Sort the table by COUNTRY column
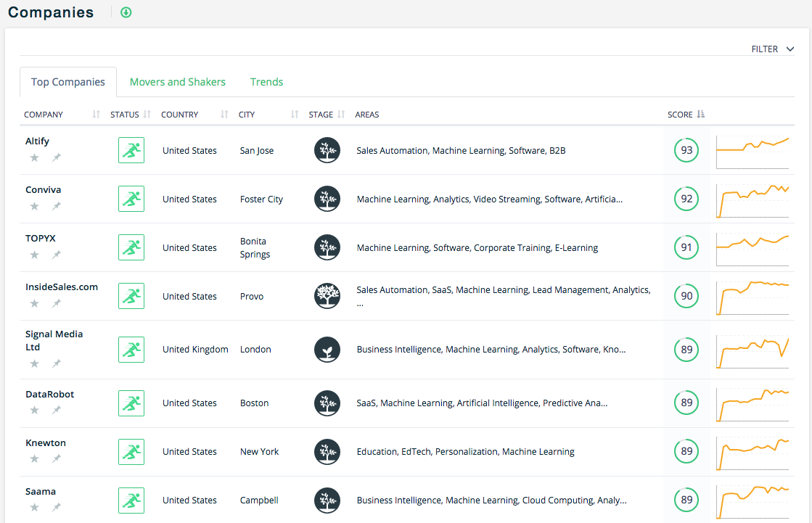The width and height of the screenshot is (812, 523). tap(224, 115)
